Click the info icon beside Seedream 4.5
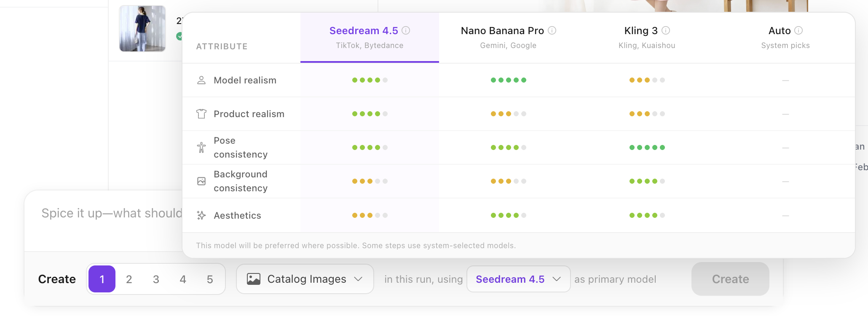 pyautogui.click(x=406, y=30)
